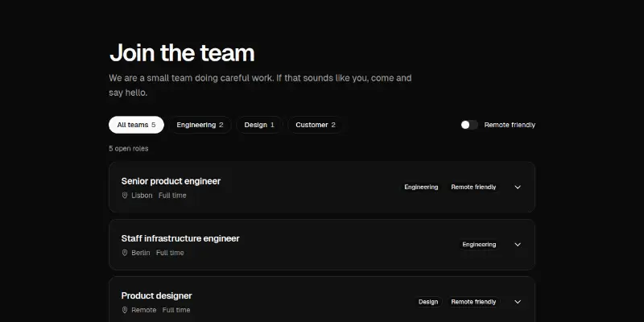Open the Senior product engineer title

[x=171, y=181]
